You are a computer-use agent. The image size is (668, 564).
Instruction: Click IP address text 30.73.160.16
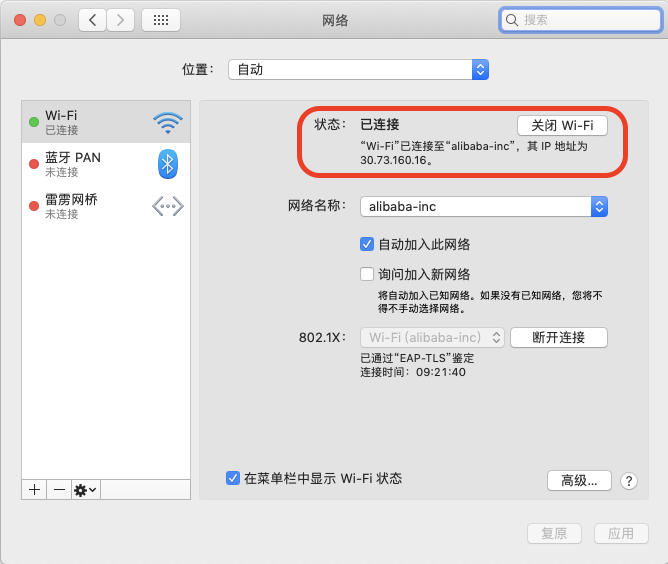click(x=396, y=161)
